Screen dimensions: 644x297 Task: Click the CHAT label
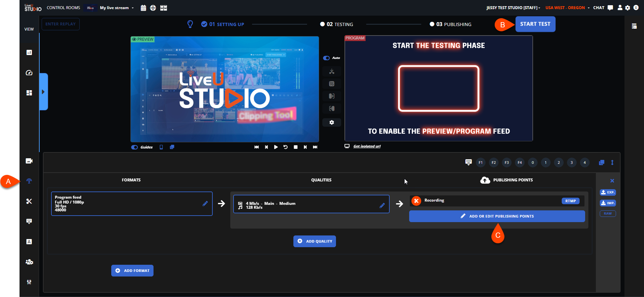tap(599, 8)
